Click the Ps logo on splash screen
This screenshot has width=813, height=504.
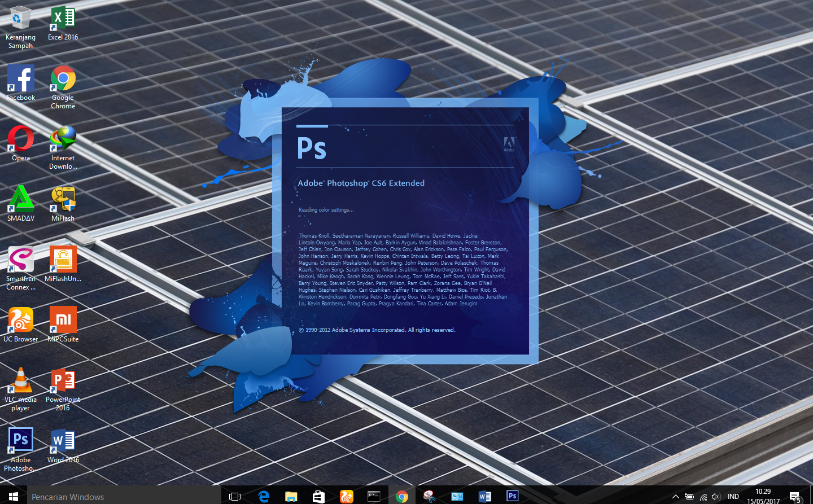click(312, 148)
